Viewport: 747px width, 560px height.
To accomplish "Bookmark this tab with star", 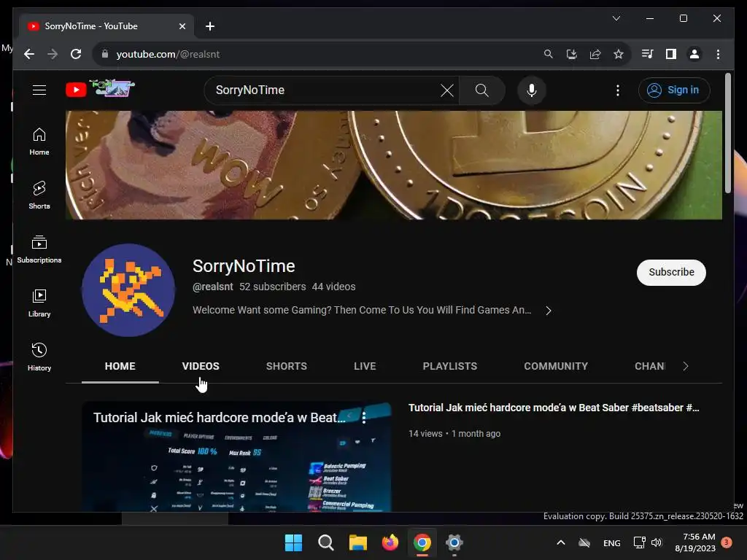I will (619, 54).
